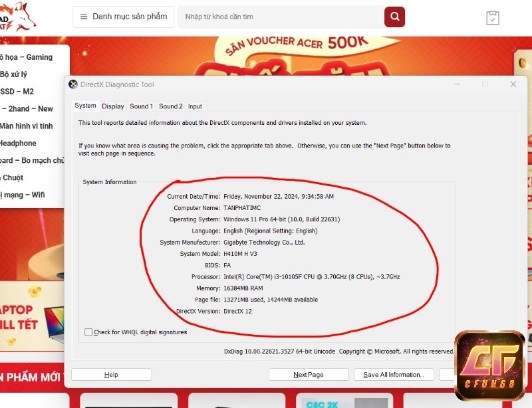Click the red search magnifier button
Viewport: 532px width, 408px height.
[x=394, y=17]
